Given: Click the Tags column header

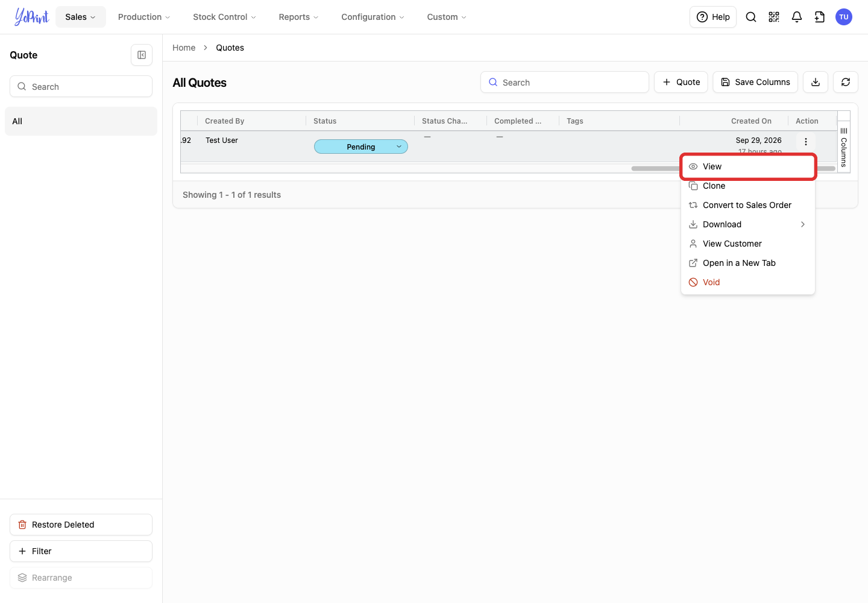Looking at the screenshot, I should click(x=619, y=121).
